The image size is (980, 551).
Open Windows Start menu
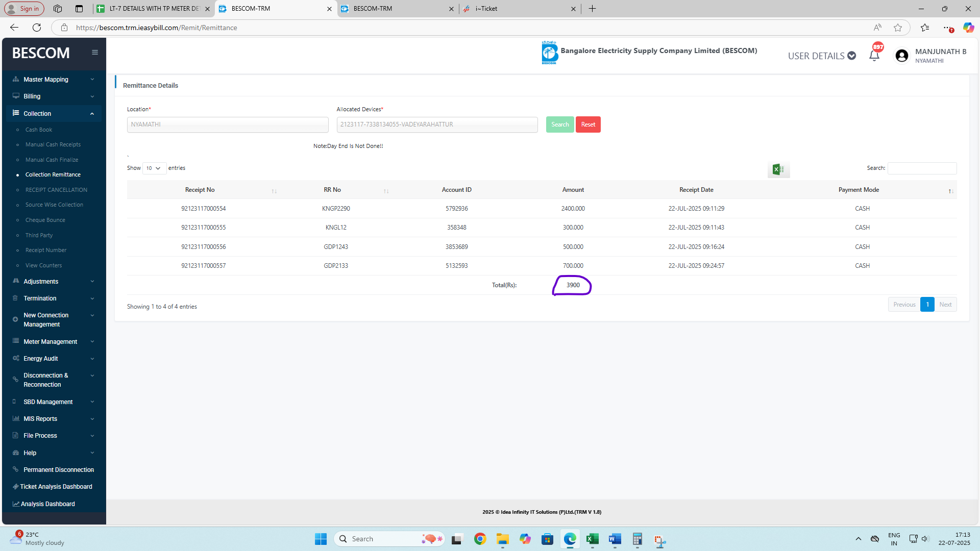coord(321,539)
